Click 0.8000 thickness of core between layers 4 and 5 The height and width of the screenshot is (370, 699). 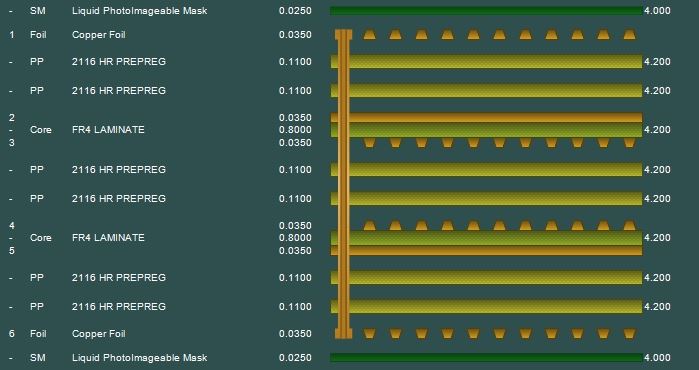295,238
